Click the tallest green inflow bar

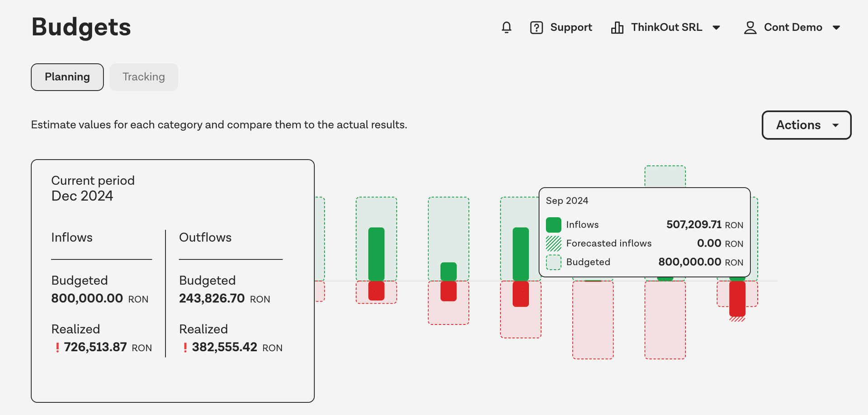[376, 253]
